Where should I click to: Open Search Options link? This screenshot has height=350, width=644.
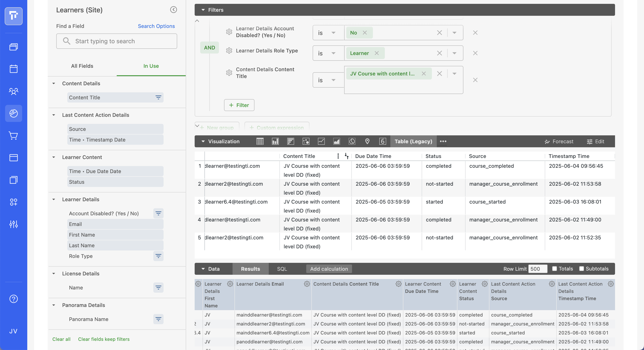click(156, 26)
